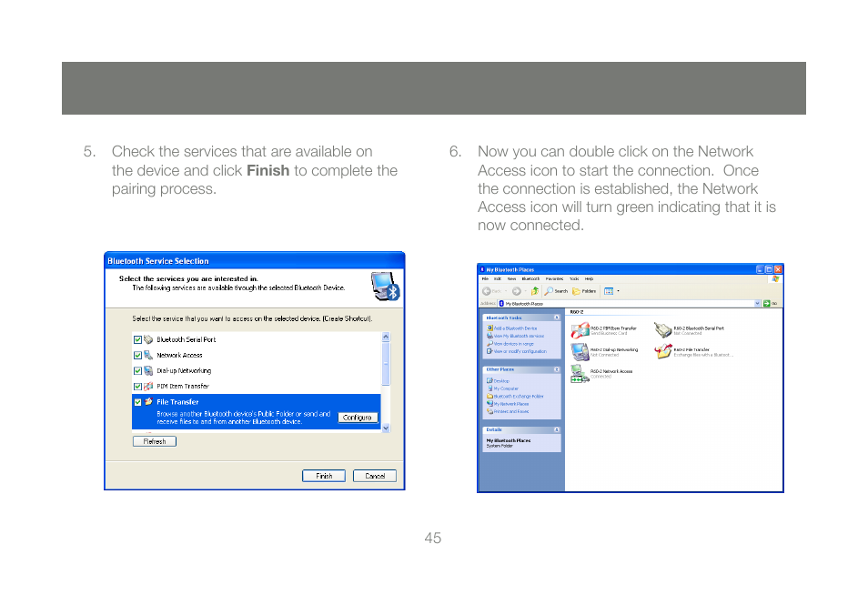Click the Folders toolbar button

584,291
